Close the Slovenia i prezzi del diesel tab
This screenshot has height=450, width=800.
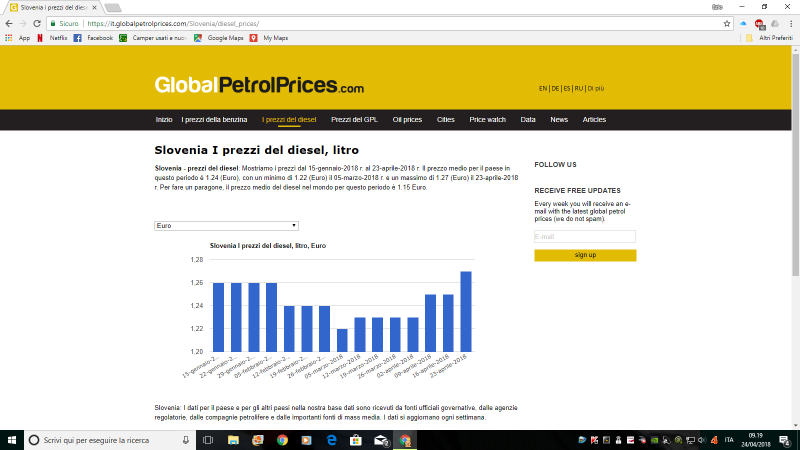(x=94, y=8)
